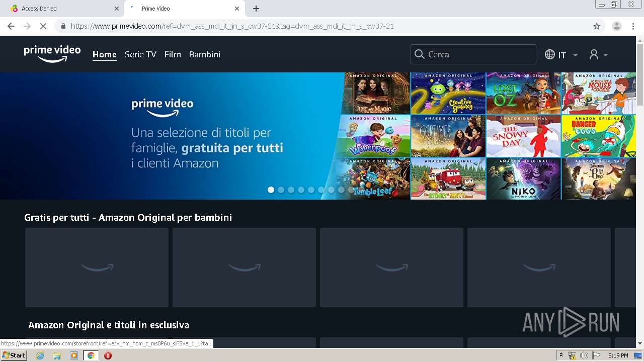
Task: Open the Serie TV section
Action: coord(140,54)
